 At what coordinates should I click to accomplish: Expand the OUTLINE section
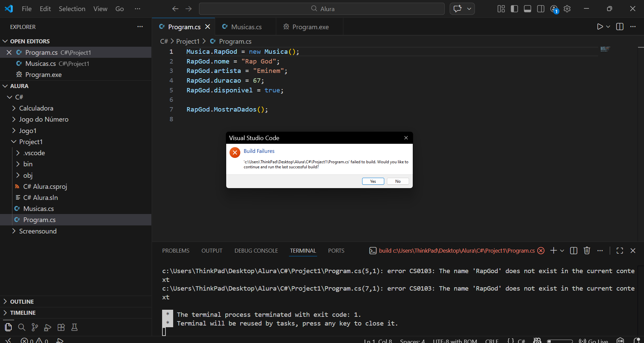coord(22,302)
